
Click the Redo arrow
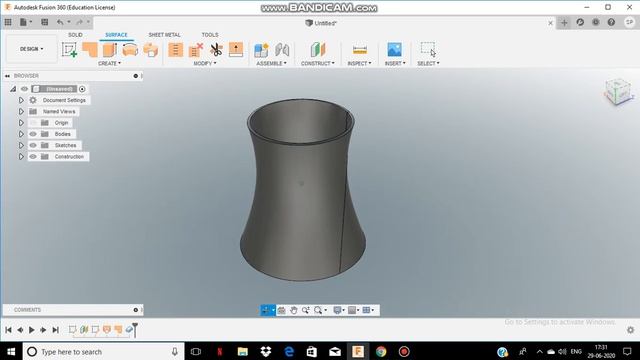point(80,22)
